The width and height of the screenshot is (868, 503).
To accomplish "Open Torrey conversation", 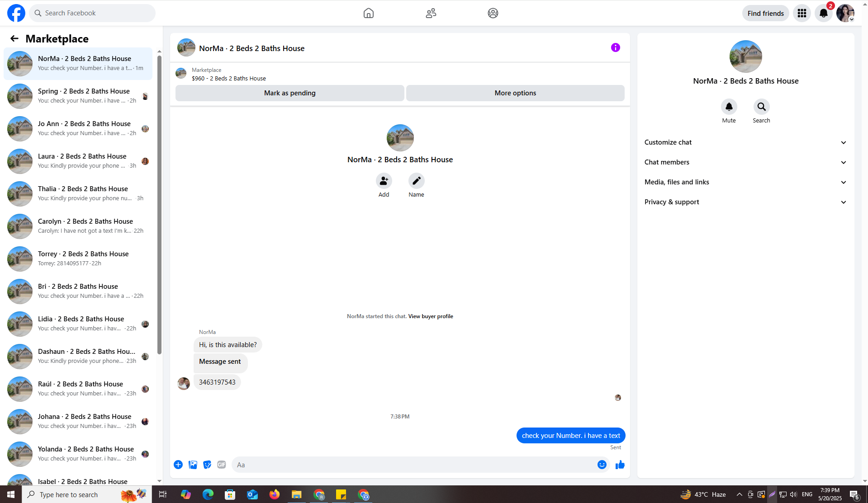I will 78,259.
